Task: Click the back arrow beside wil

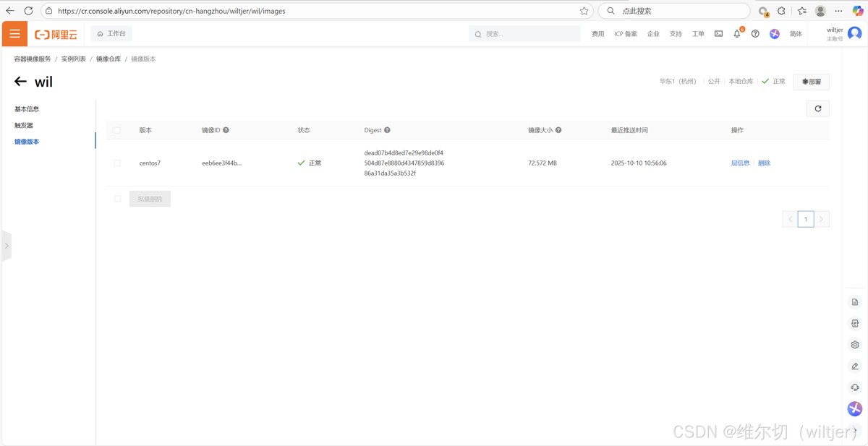Action: pos(20,82)
